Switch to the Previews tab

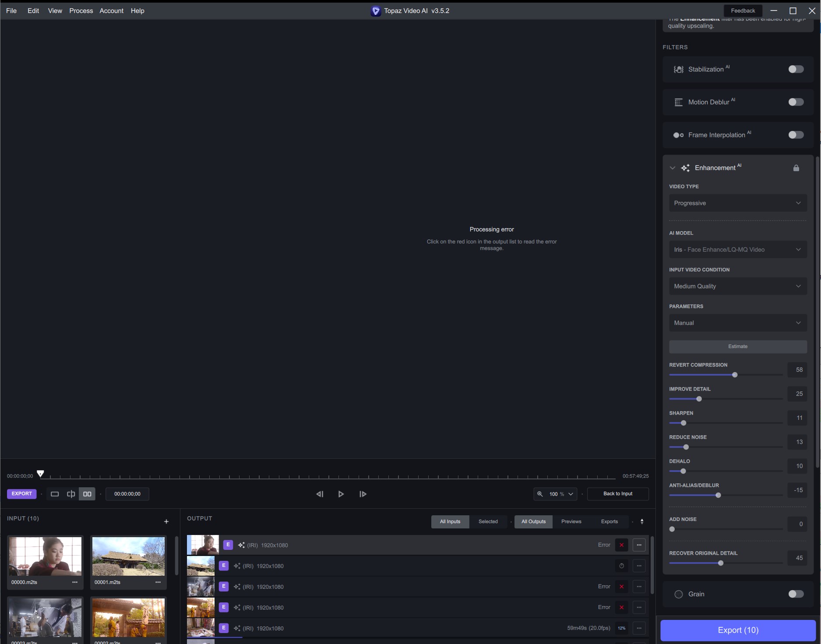point(571,521)
